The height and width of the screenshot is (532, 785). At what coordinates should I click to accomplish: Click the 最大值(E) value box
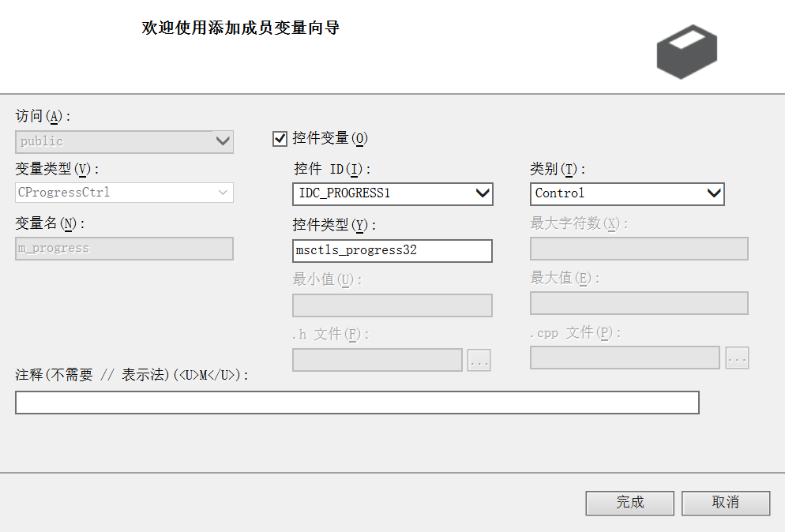pos(638,303)
